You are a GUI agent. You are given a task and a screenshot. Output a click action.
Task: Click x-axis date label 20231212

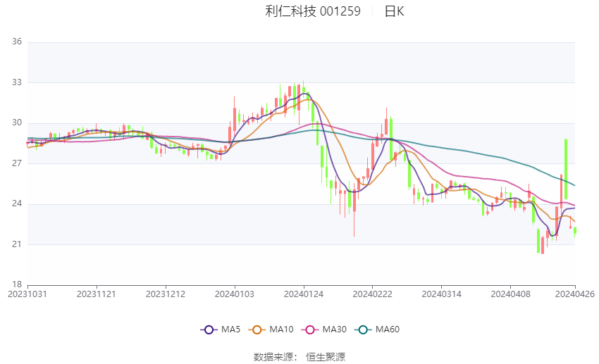coord(166,294)
